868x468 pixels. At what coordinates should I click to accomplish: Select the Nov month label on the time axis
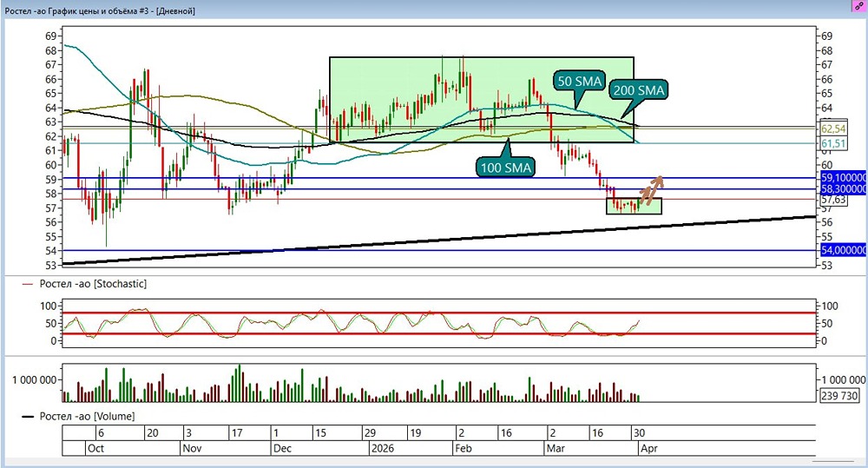pos(192,449)
